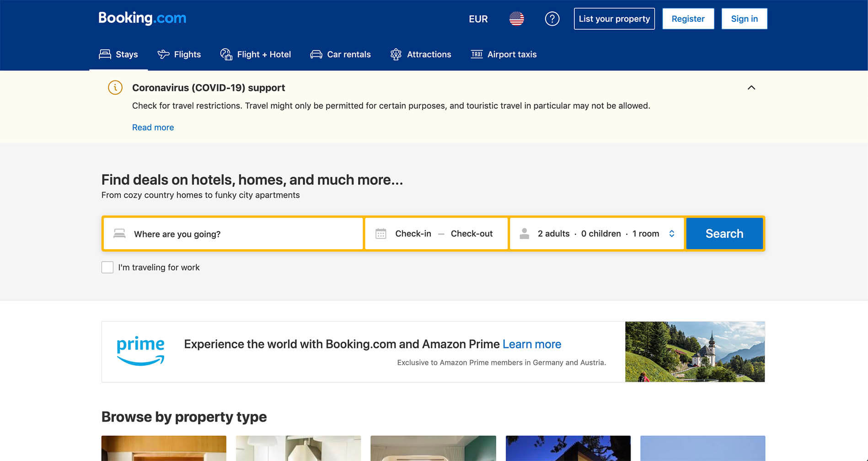The height and width of the screenshot is (461, 868).
Task: Select the Stays tab
Action: [118, 54]
